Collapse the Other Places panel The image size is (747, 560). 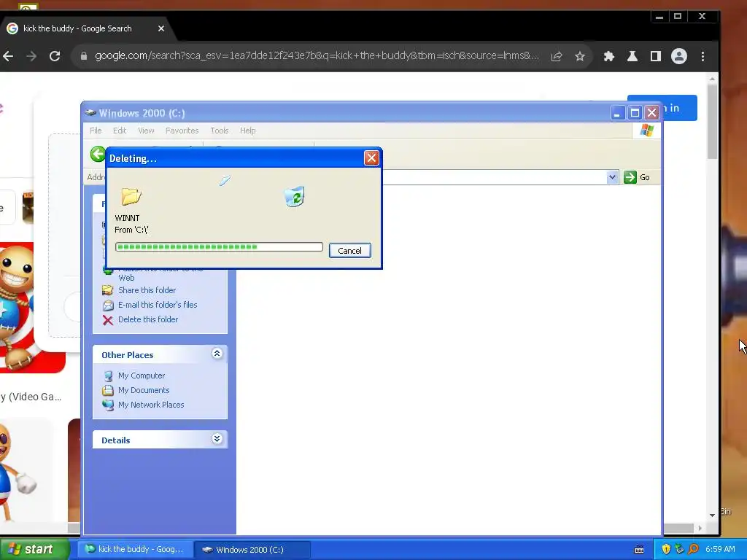pos(217,354)
